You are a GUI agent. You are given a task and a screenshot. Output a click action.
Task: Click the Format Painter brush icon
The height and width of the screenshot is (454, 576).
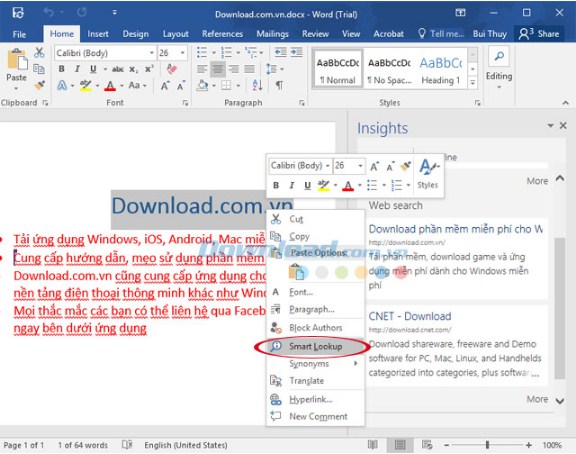coord(39,85)
